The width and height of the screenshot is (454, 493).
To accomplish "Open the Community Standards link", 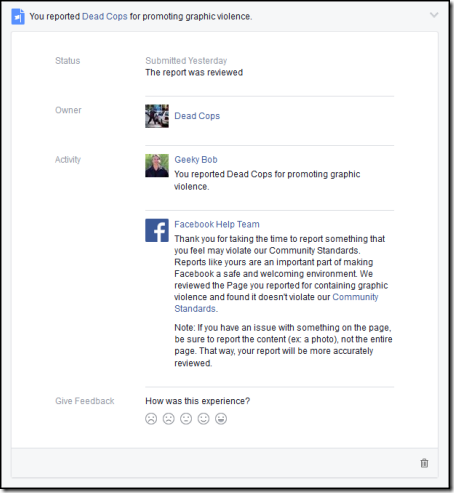I will click(276, 303).
